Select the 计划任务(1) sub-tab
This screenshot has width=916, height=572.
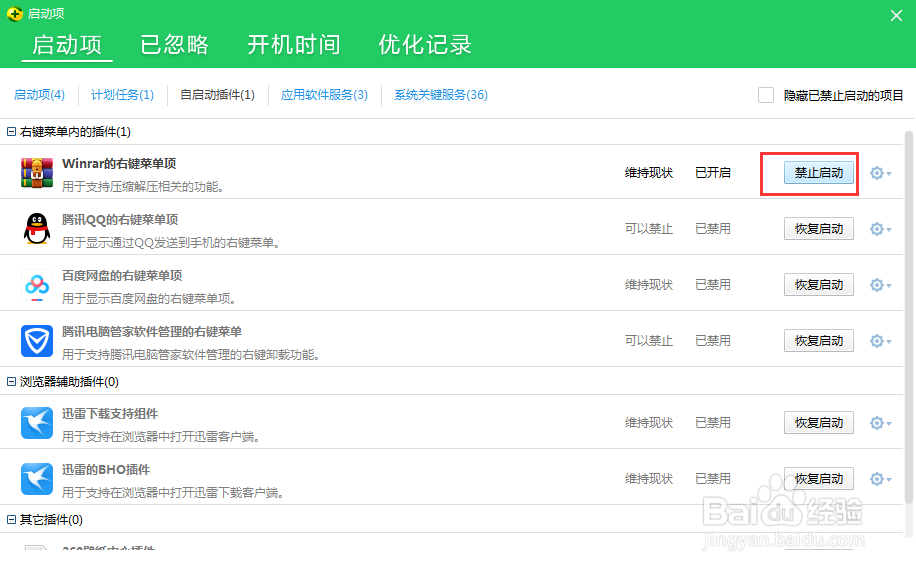pos(123,95)
